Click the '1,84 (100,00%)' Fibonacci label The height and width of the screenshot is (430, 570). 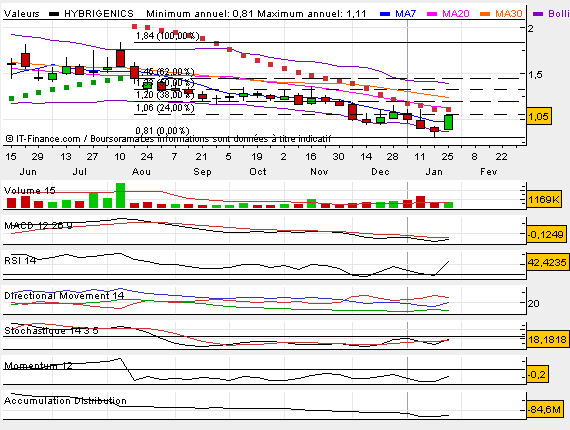point(168,36)
